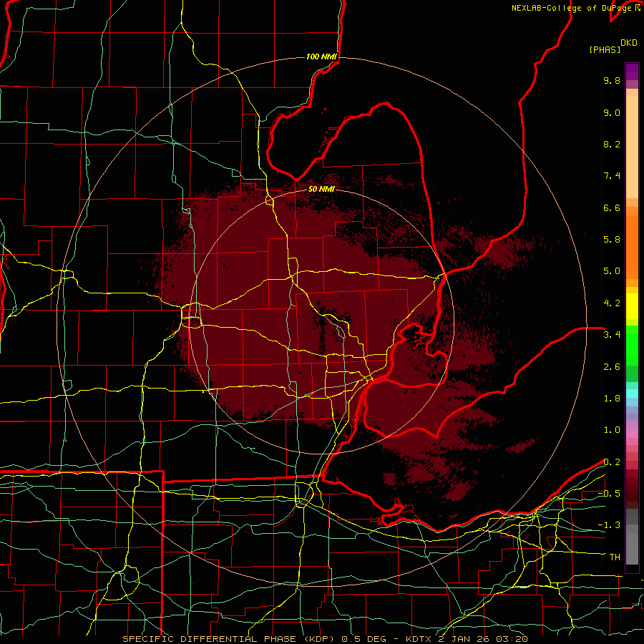Screen dimensions: 644x644
Task: Click the 4.2 scale value
Action: (612, 303)
